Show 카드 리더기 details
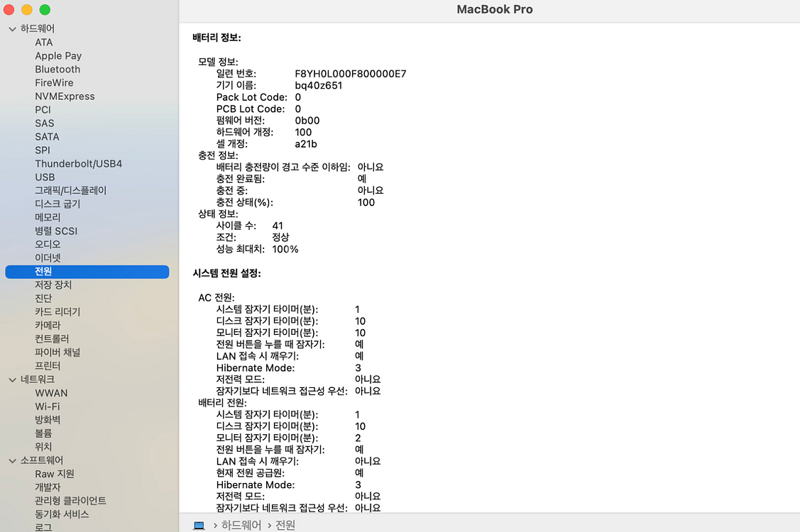The width and height of the screenshot is (800, 532). pos(57,311)
